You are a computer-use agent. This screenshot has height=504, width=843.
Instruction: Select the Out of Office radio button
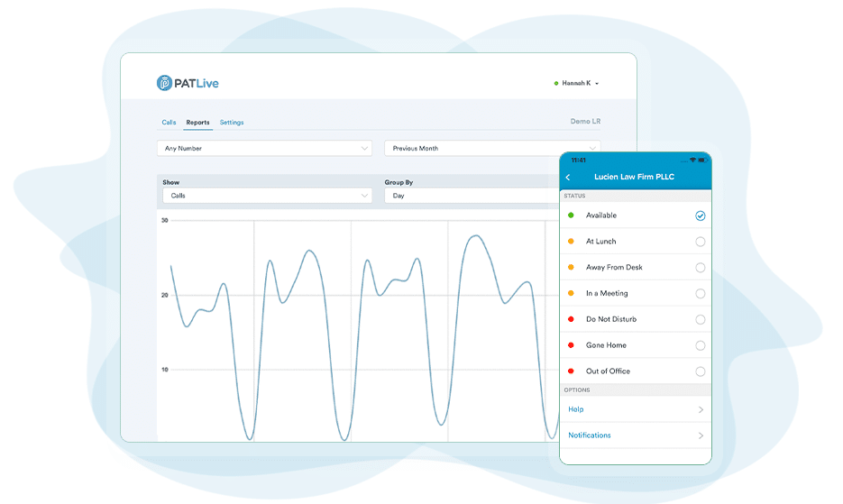[700, 371]
